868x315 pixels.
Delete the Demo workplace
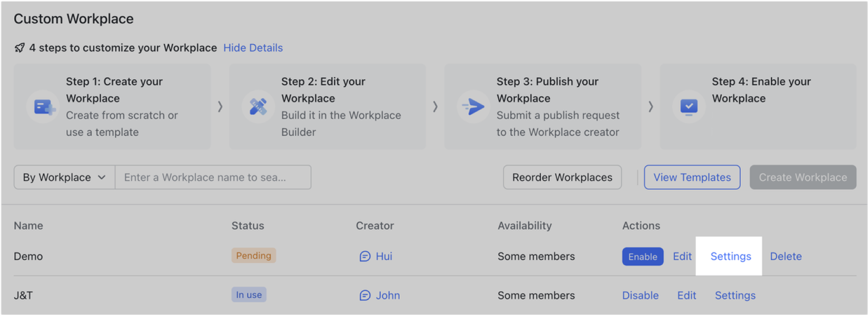click(785, 256)
